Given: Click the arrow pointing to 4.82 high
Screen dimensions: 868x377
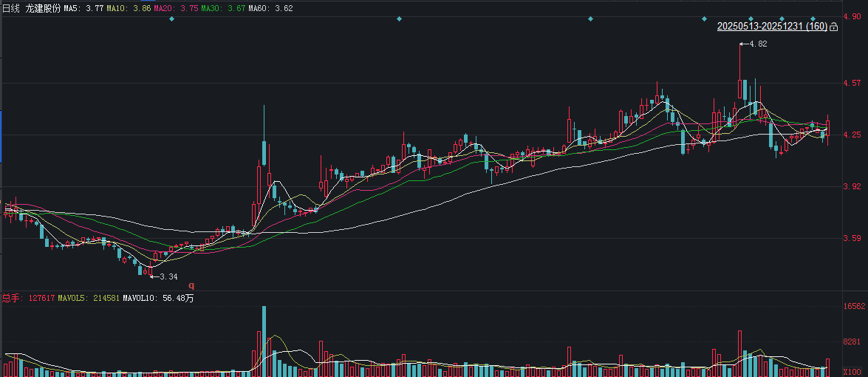Looking at the screenshot, I should 744,44.
